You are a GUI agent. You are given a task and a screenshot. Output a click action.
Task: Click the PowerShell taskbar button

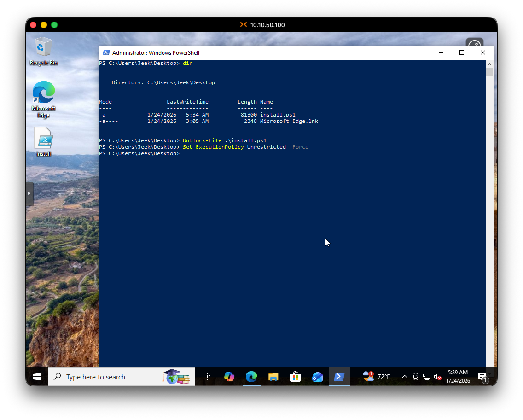coord(339,377)
